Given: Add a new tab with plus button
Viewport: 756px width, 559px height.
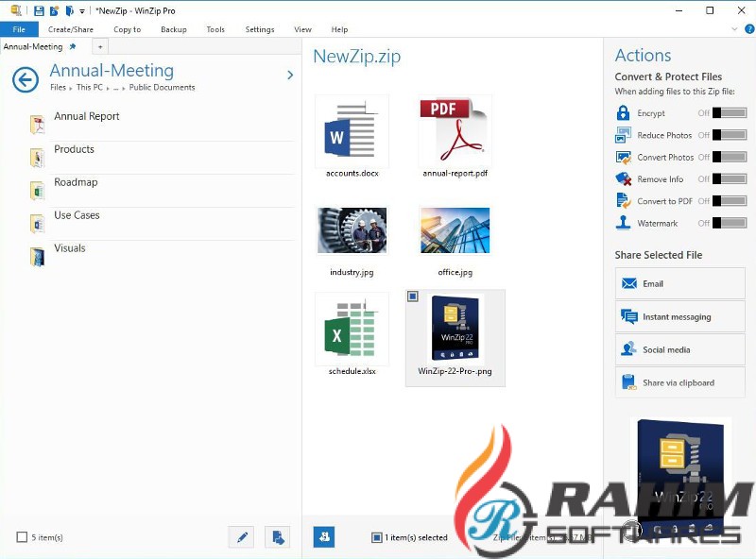Looking at the screenshot, I should pyautogui.click(x=100, y=47).
